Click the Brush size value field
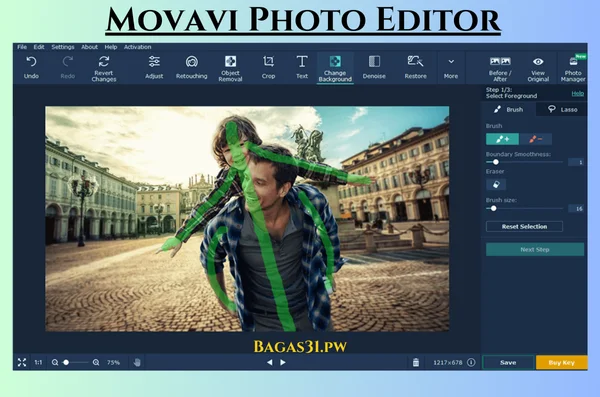Image resolution: width=600 pixels, height=397 pixels. coord(576,209)
